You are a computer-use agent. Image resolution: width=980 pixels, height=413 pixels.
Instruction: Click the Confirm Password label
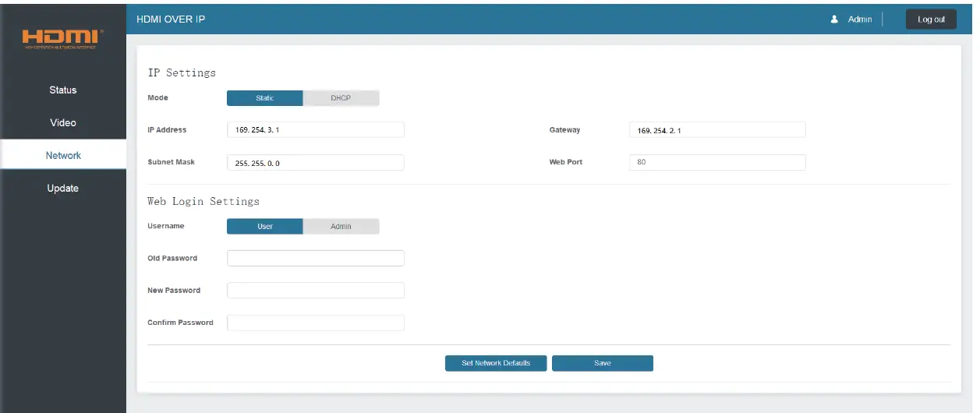pos(180,323)
